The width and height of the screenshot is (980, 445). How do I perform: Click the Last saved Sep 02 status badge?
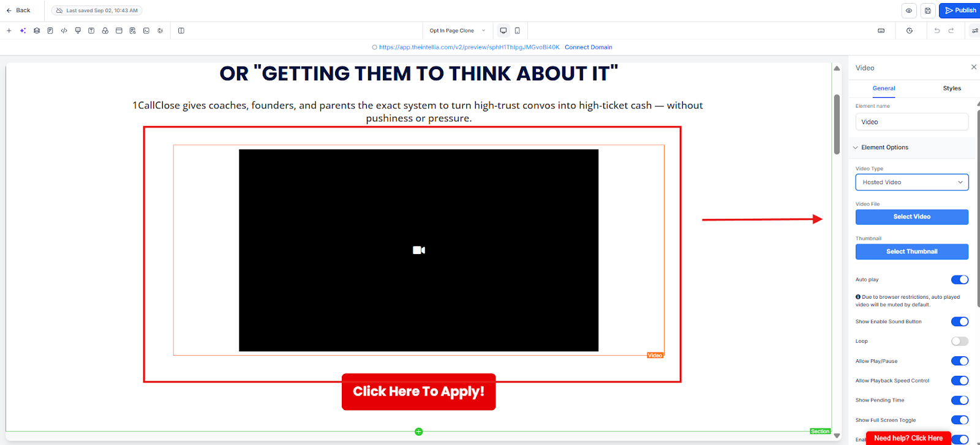click(97, 10)
